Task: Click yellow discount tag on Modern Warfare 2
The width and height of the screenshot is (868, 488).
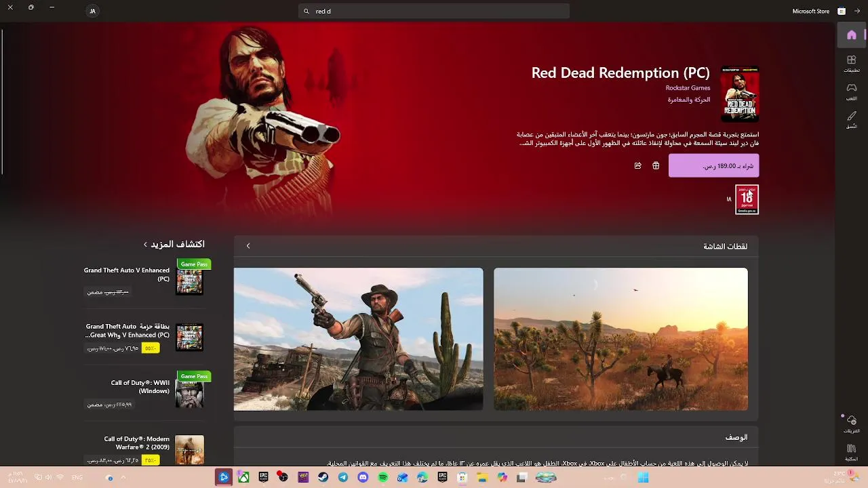Action: (150, 461)
